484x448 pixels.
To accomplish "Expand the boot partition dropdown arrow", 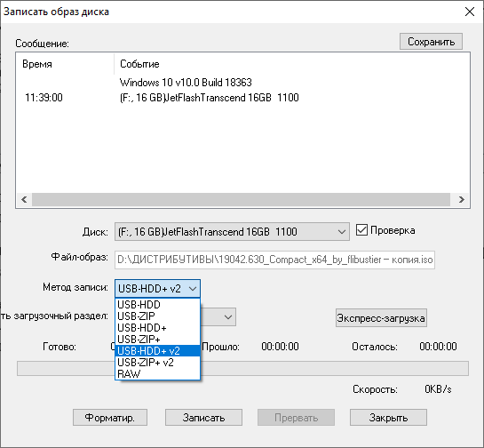I will (228, 317).
